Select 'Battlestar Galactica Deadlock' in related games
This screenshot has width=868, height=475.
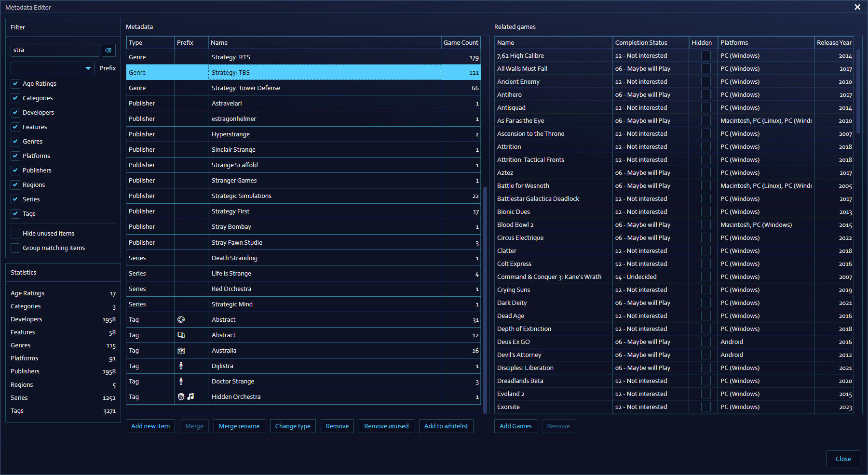click(674, 199)
